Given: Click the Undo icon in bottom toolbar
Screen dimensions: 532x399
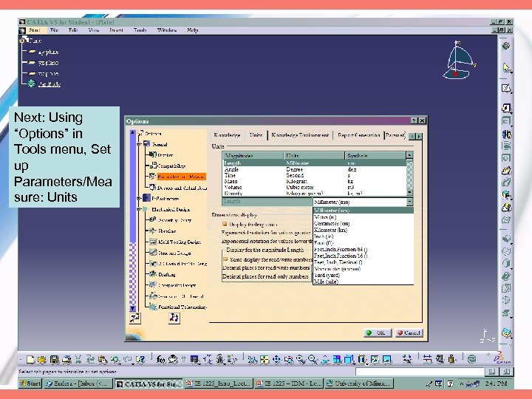Looking at the screenshot, I should pyautogui.click(x=115, y=359).
